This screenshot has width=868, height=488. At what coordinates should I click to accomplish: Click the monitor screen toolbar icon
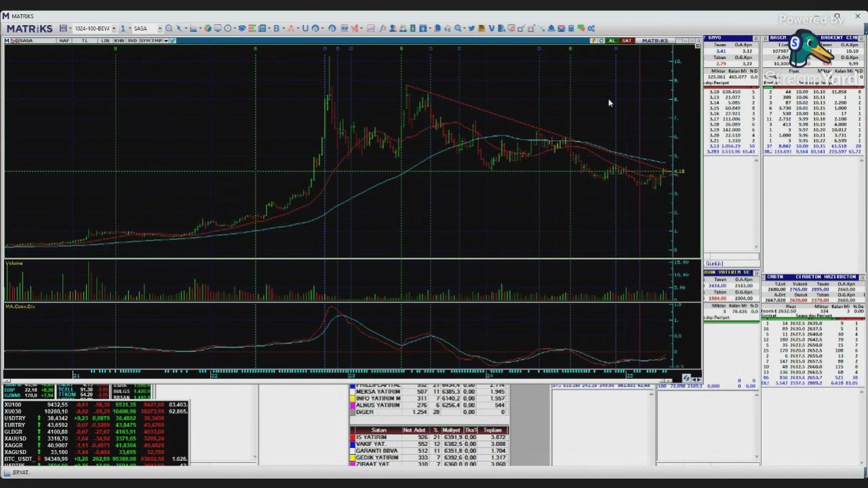pyautogui.click(x=217, y=28)
